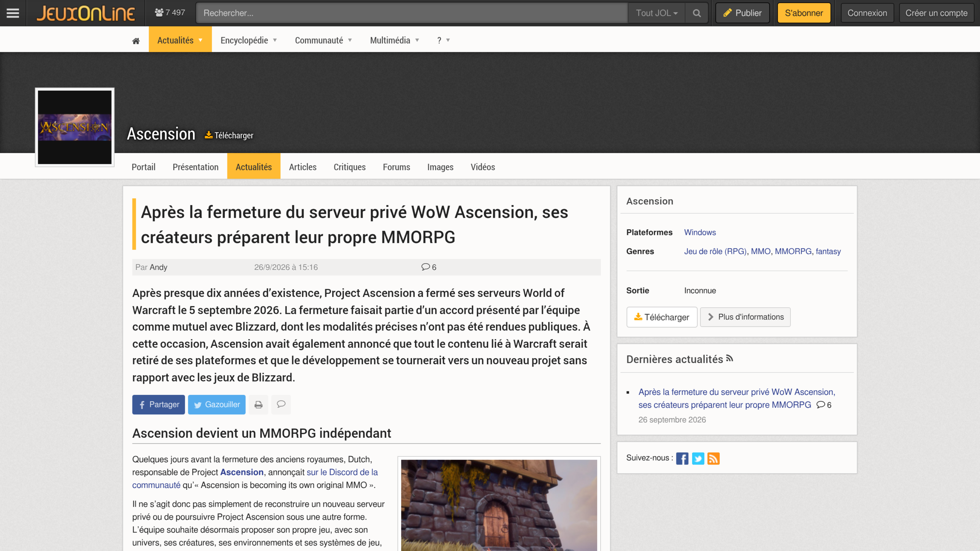Open the hamburger side menu
This screenshot has height=551, width=980.
[x=13, y=13]
